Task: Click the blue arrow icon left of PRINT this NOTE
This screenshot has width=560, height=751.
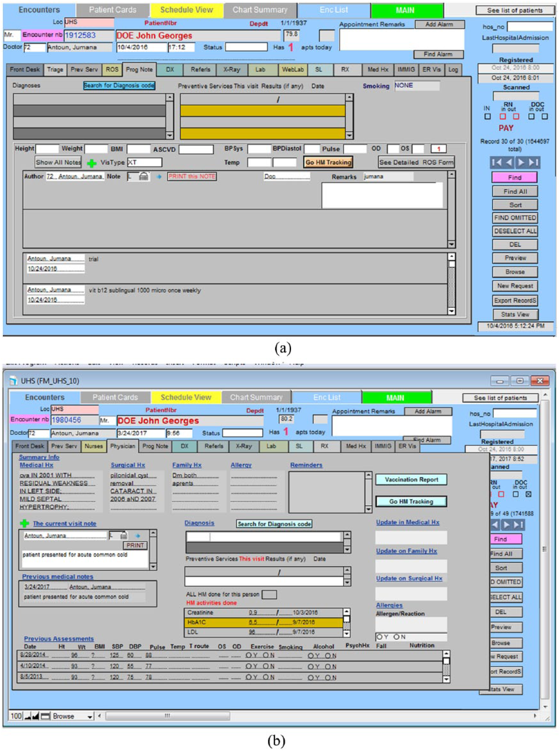Action: tap(159, 177)
